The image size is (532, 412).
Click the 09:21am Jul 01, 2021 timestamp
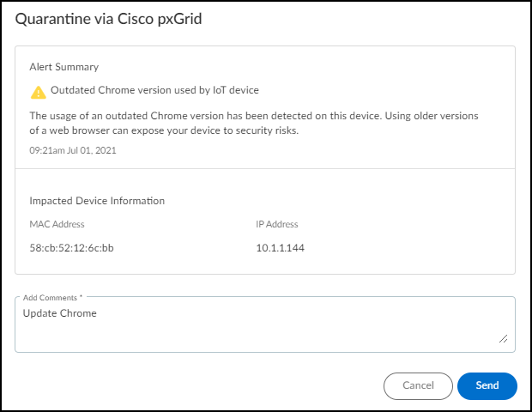click(x=73, y=150)
